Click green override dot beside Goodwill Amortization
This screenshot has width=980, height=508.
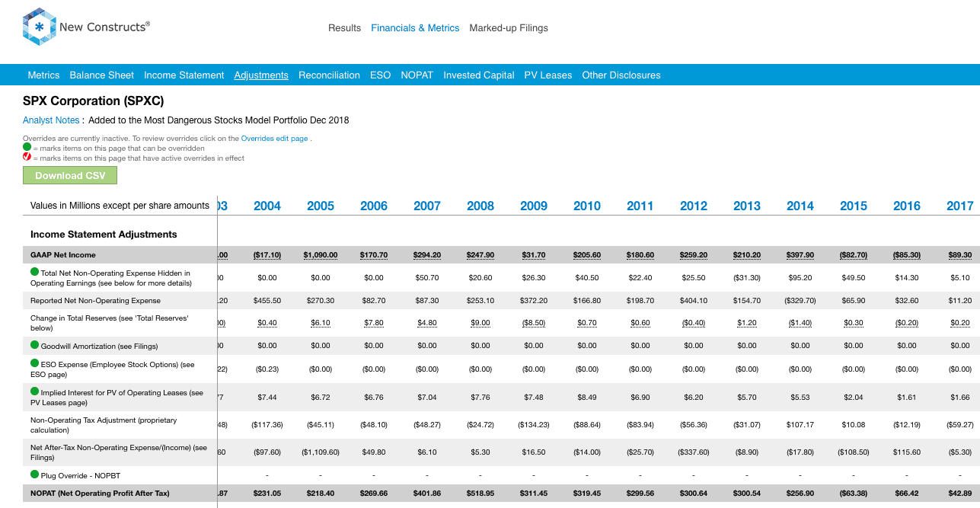(35, 345)
